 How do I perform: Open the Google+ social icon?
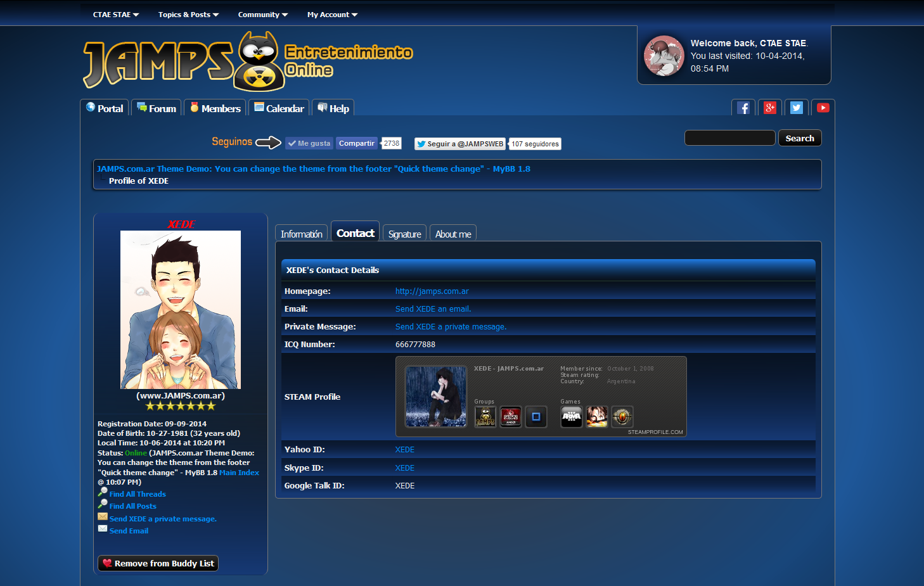coord(770,108)
